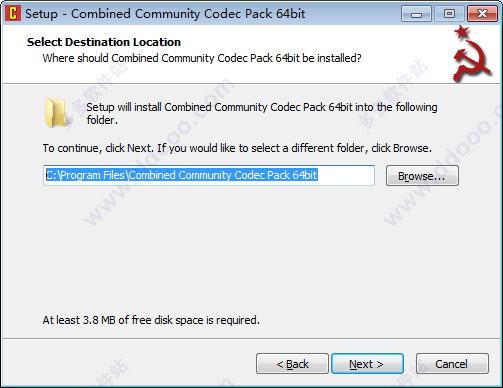Image resolution: width=503 pixels, height=388 pixels.
Task: Click the CCCP icon in title bar
Action: click(13, 14)
